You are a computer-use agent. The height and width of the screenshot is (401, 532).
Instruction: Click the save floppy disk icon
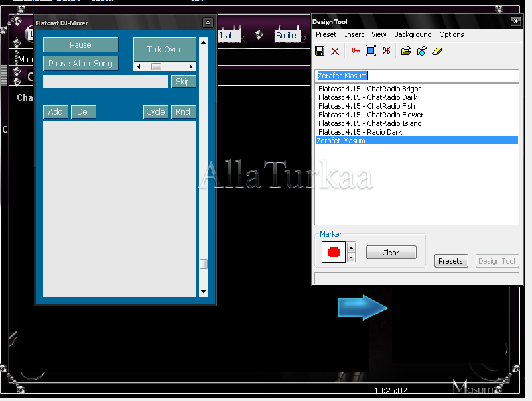pos(320,51)
